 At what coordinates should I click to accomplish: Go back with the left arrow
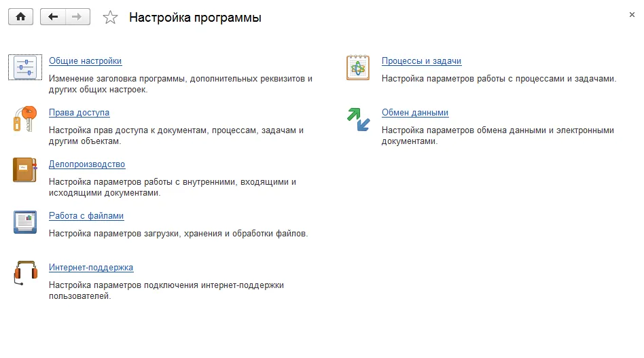tap(52, 17)
